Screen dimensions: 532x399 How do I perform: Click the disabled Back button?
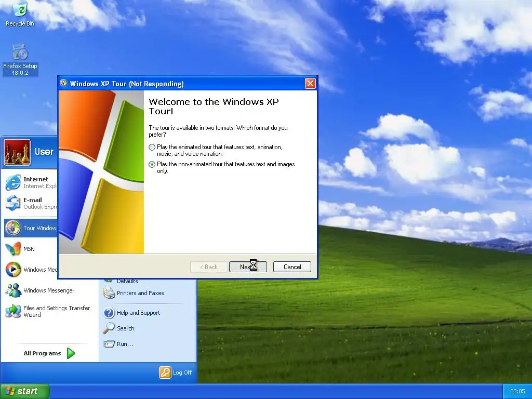209,267
